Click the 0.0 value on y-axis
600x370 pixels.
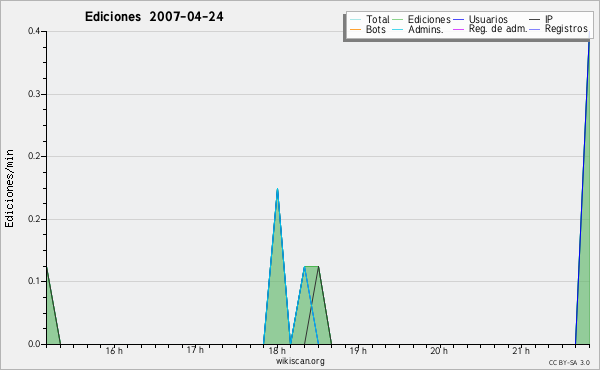[34, 344]
